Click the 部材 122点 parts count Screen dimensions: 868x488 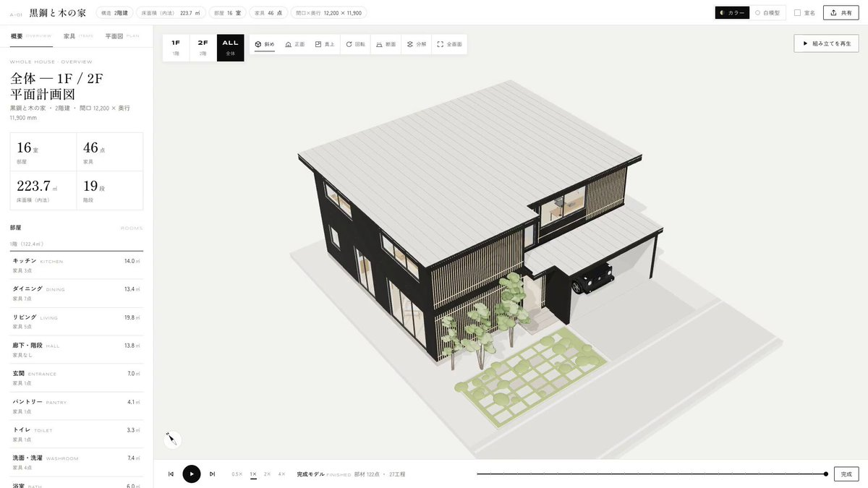click(367, 474)
